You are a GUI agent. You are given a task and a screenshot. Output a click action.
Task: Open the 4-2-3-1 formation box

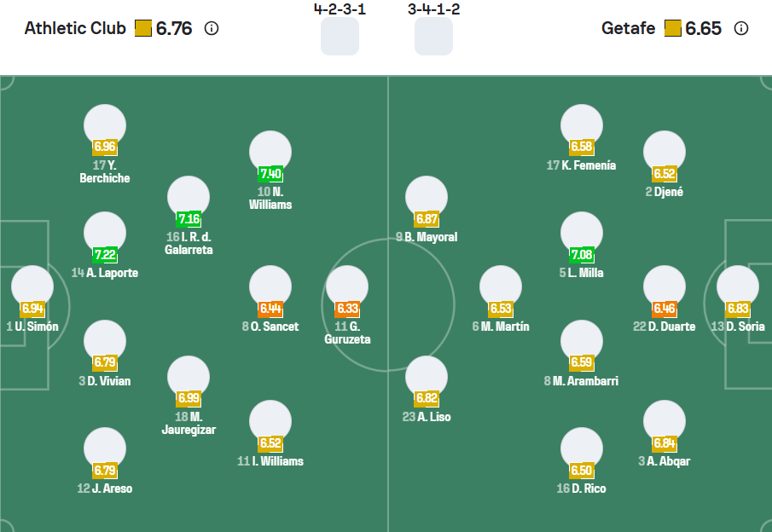point(340,37)
